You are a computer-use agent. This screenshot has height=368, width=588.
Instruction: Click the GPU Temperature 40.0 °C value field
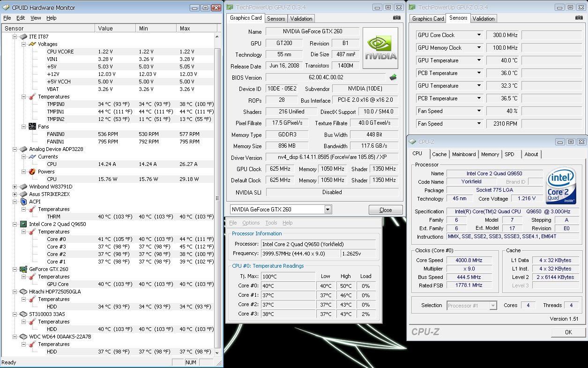(x=503, y=60)
